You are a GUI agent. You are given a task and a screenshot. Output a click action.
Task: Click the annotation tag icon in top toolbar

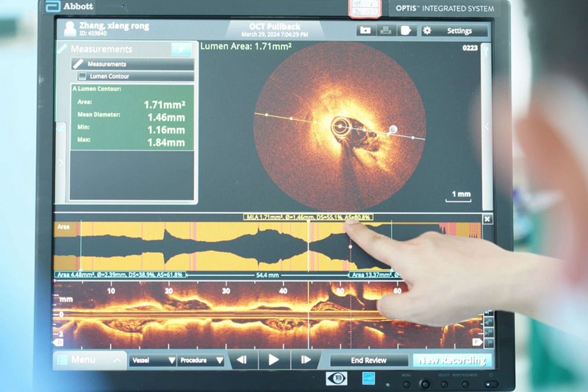[x=406, y=30]
